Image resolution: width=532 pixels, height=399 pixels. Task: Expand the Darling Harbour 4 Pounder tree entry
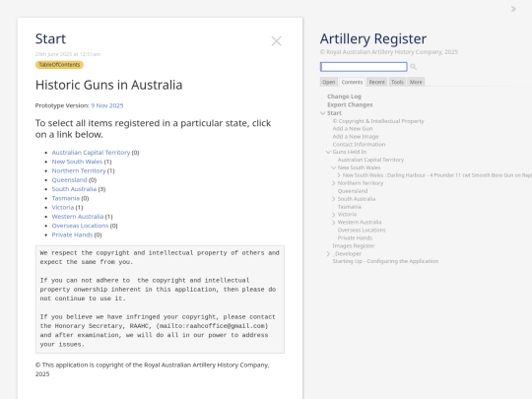339,175
